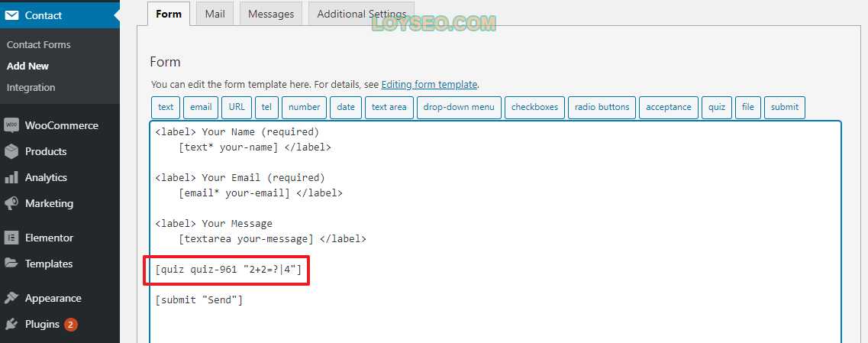Insert a quiz form tag

(717, 108)
